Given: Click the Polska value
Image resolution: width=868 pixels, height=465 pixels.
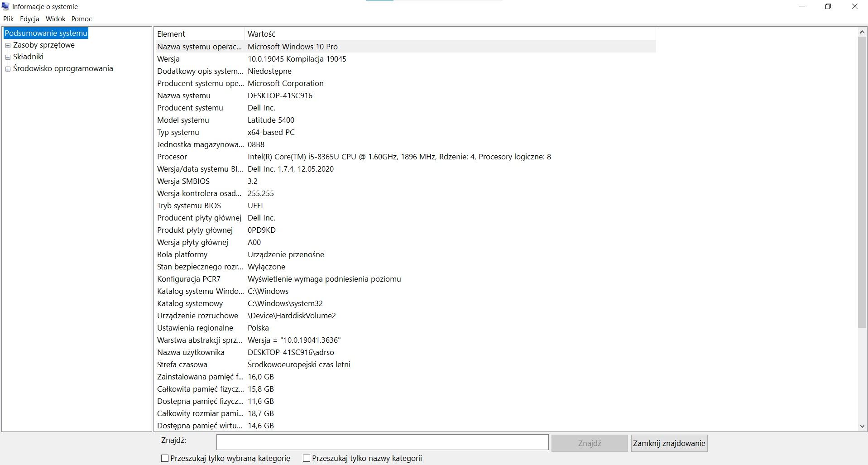Looking at the screenshot, I should click(258, 328).
